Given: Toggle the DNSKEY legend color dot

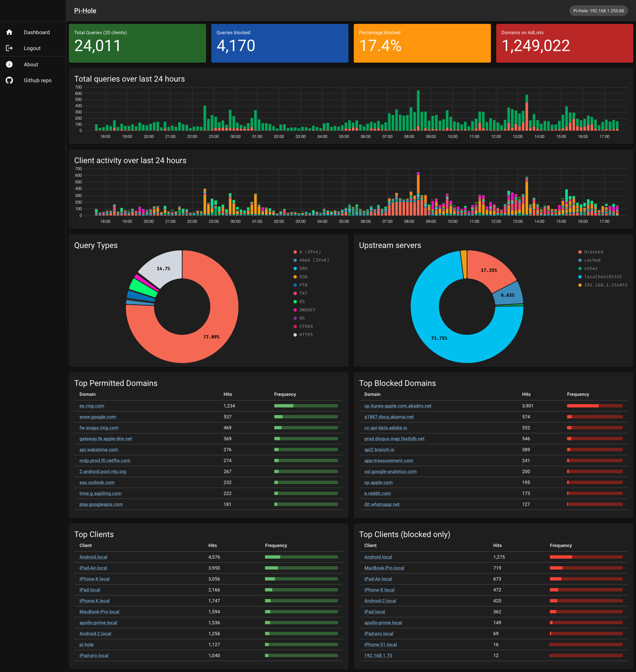Looking at the screenshot, I should click(295, 310).
